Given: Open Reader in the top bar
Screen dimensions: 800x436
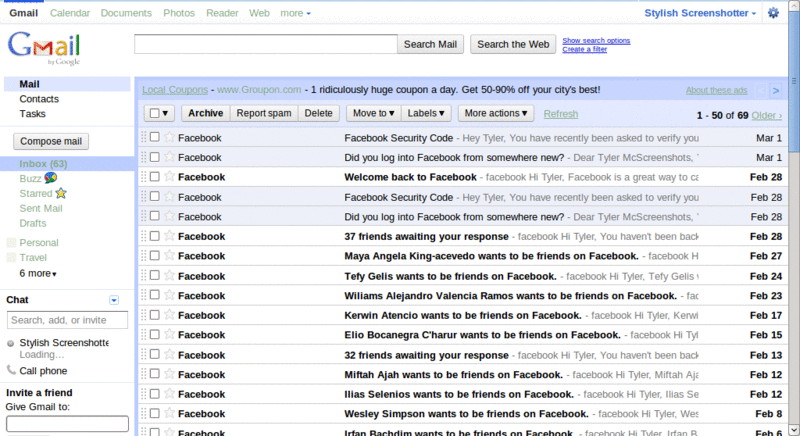Looking at the screenshot, I should (222, 13).
